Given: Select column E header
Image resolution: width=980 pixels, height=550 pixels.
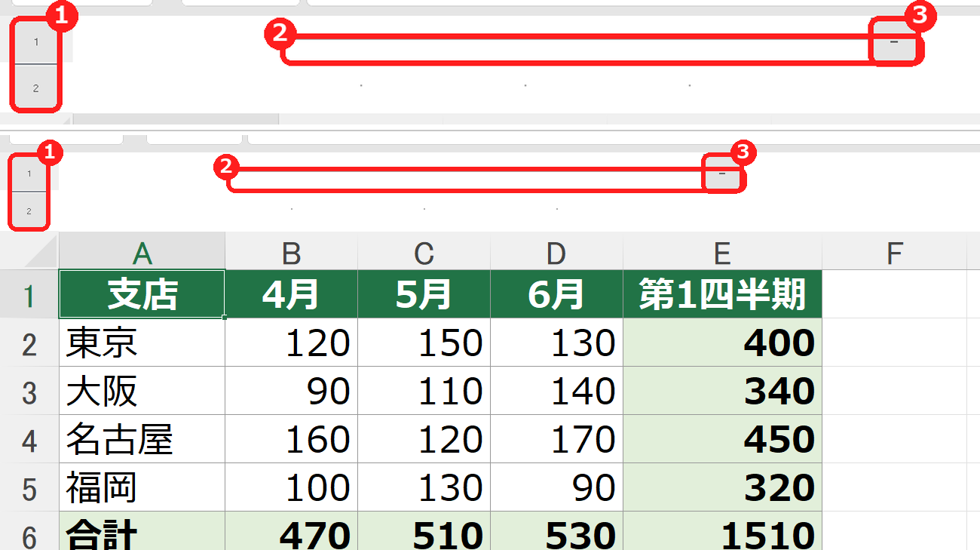Looking at the screenshot, I should point(723,251).
